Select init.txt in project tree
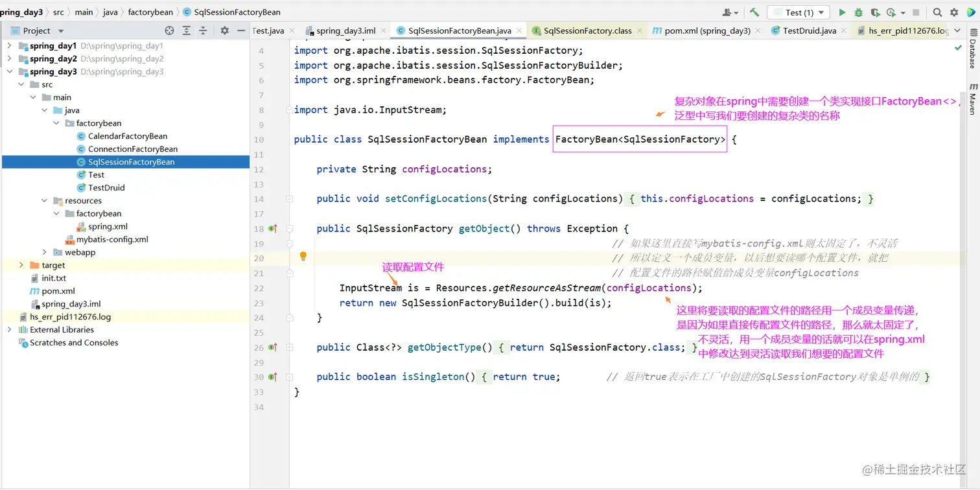This screenshot has height=490, width=980. (54, 278)
